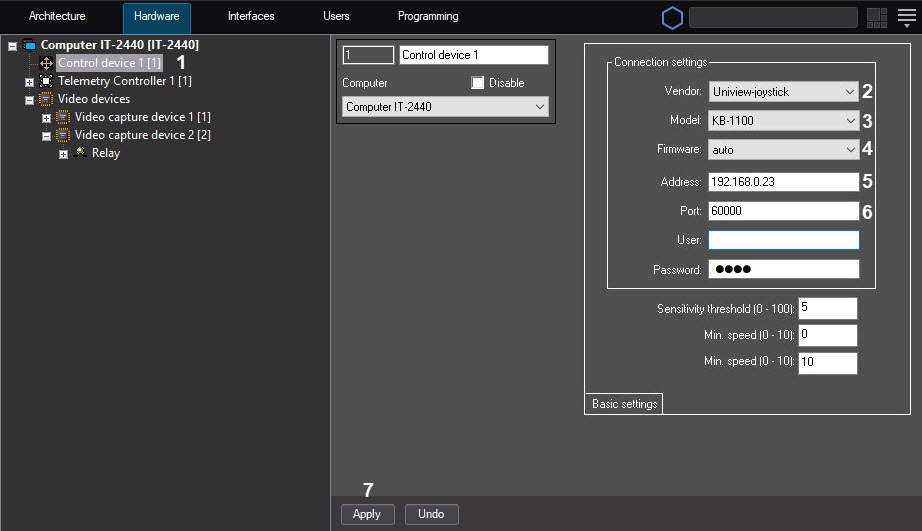Image resolution: width=922 pixels, height=531 pixels.
Task: Expand the Telemetry Controller 1 node
Action: click(x=29, y=82)
